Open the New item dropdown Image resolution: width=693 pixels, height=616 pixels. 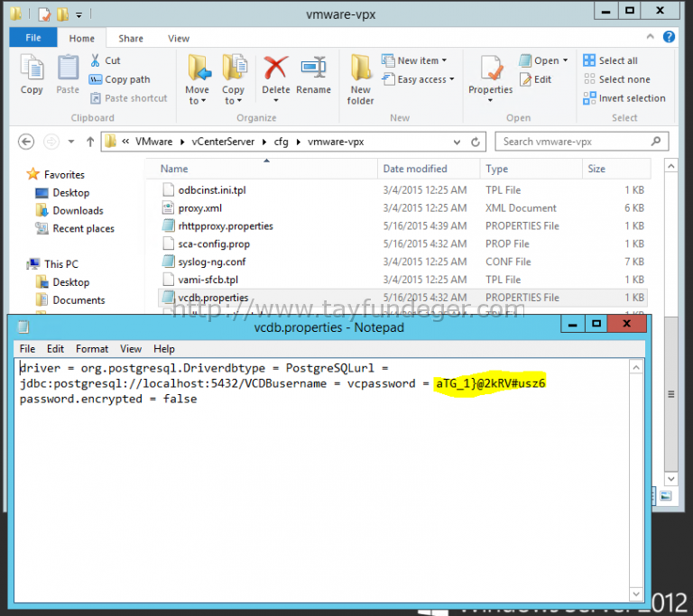point(417,60)
